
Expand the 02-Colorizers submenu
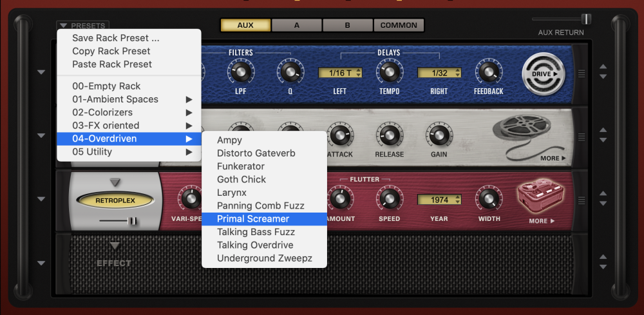click(129, 113)
